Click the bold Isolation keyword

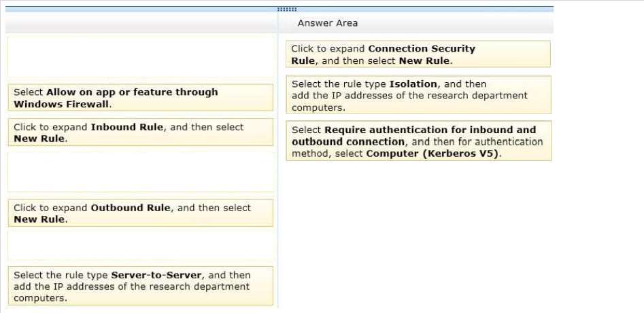pos(413,84)
